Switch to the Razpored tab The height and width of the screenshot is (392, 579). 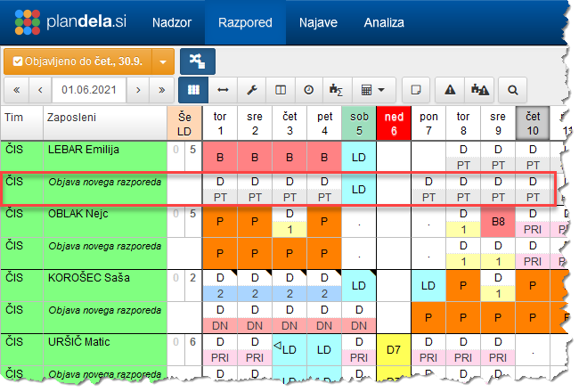pos(245,22)
